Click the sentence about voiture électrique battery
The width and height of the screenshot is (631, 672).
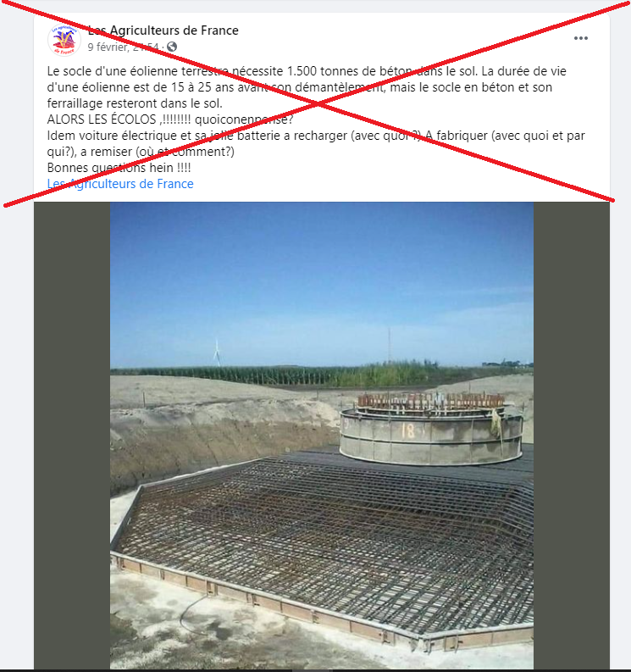coord(316,143)
